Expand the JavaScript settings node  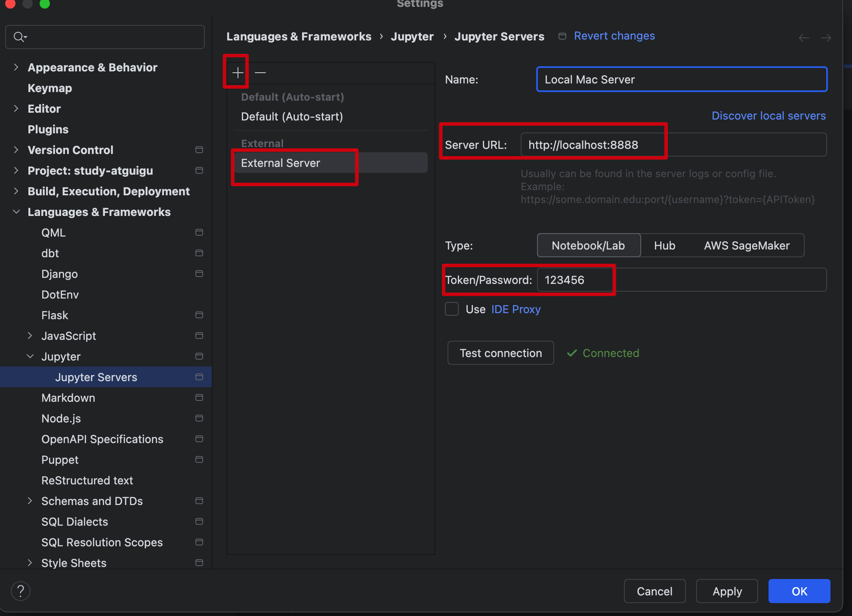click(x=30, y=336)
